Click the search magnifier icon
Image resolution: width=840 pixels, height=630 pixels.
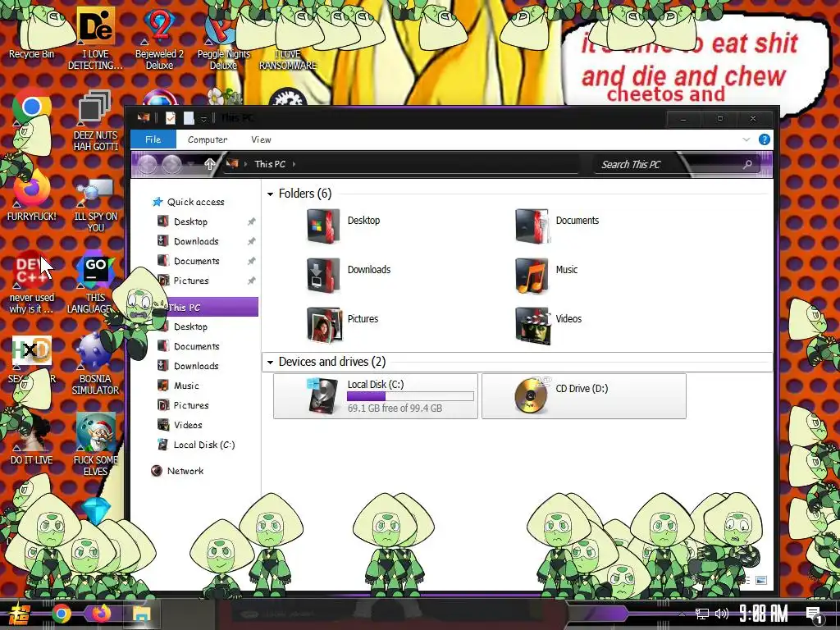748,164
